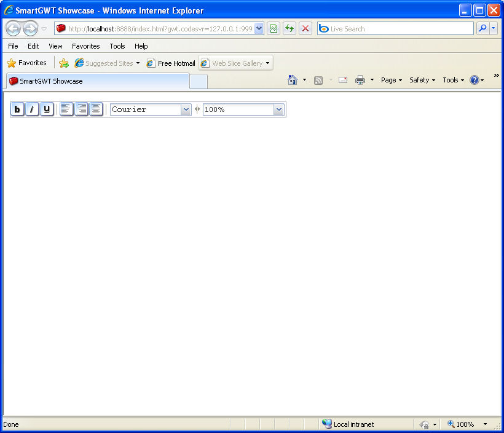Expand command bar overflow chevrons
This screenshot has width=504, height=433.
(x=496, y=75)
